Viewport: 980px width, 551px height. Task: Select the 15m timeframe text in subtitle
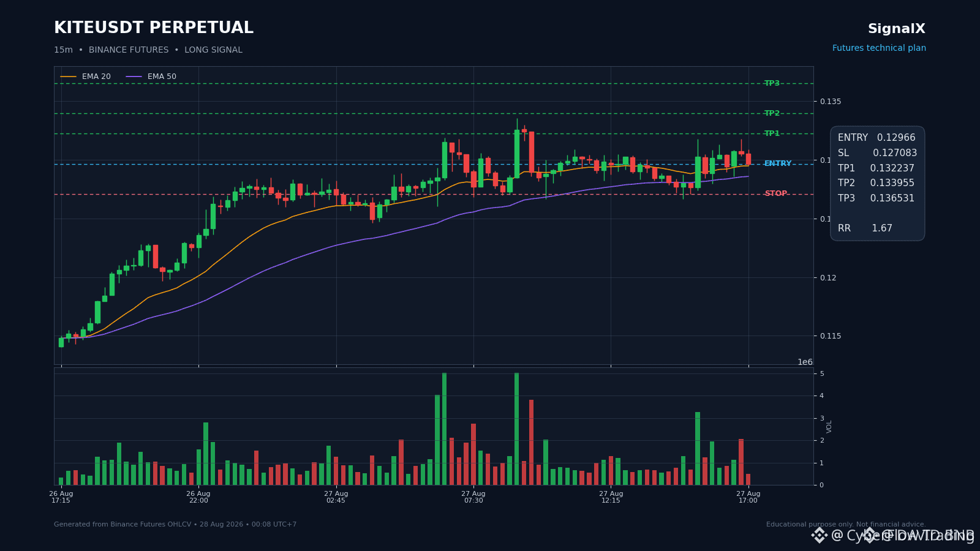(x=63, y=50)
